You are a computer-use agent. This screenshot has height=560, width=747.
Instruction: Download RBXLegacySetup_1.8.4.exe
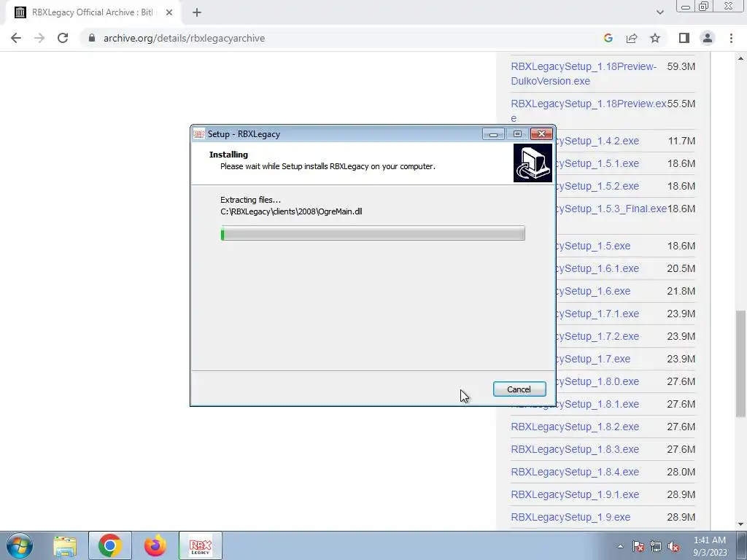point(575,472)
